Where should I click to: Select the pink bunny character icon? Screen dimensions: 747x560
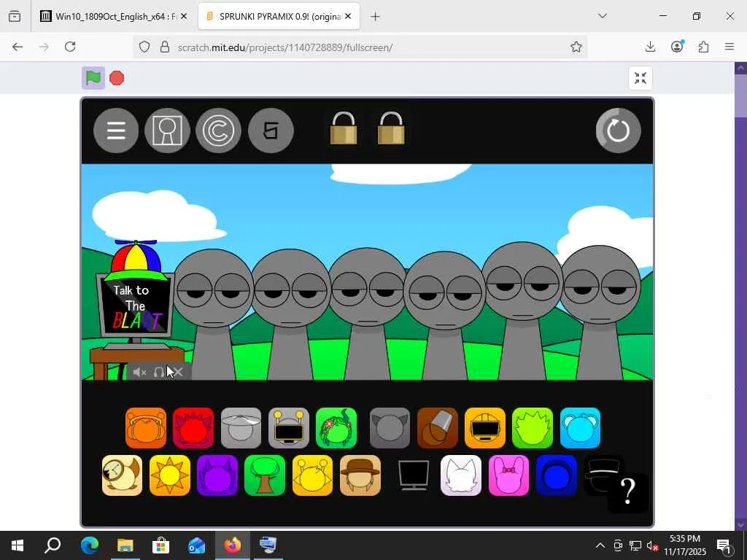tap(508, 475)
